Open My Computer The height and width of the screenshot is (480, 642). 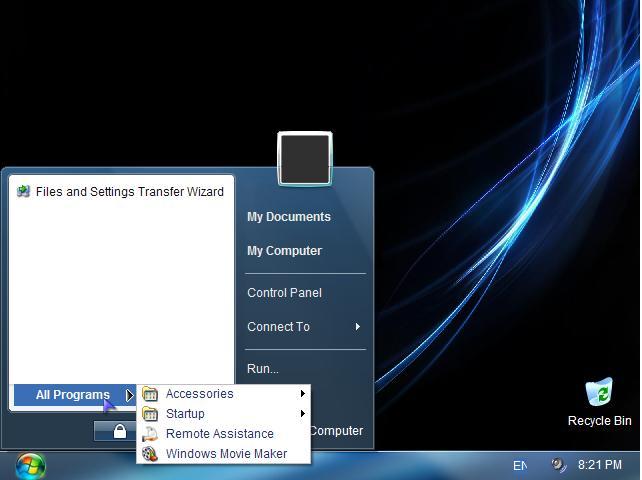tap(284, 251)
